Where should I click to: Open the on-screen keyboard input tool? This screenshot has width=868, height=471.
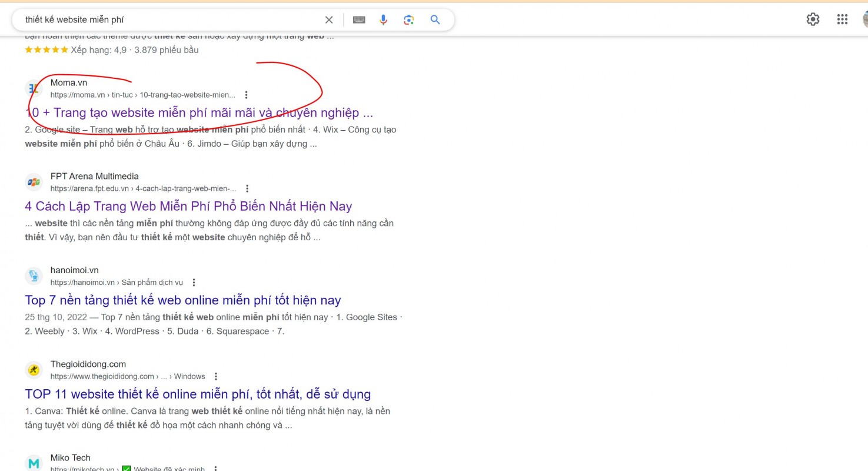359,20
